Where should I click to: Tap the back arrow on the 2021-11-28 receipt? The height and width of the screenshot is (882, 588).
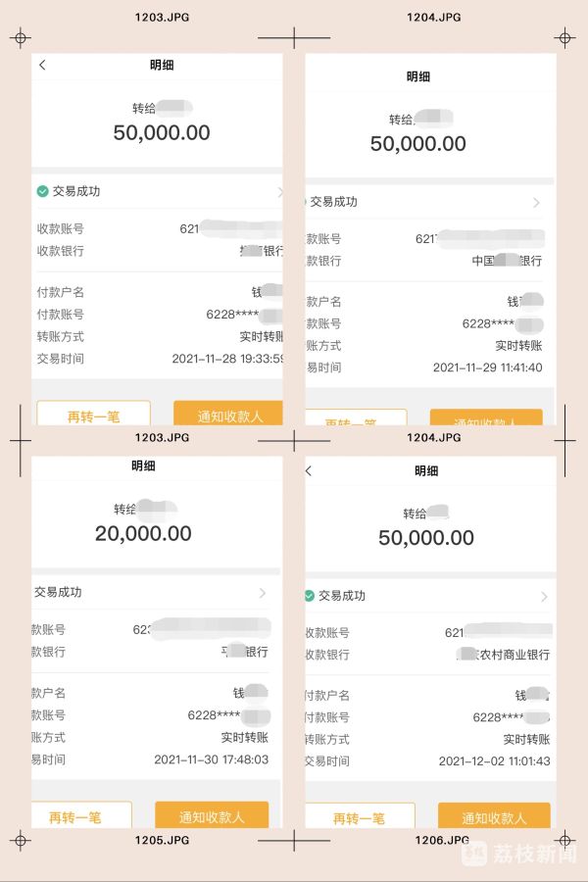pos(42,66)
